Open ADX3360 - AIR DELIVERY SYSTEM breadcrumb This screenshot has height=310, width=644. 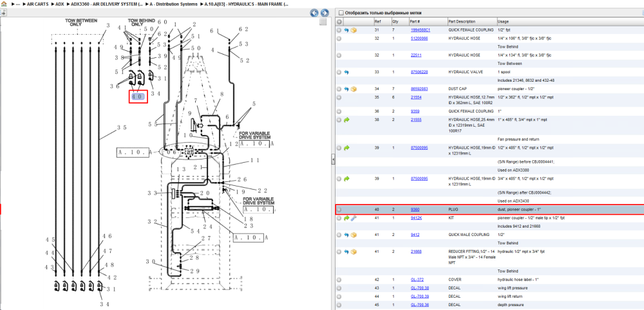click(x=107, y=3)
